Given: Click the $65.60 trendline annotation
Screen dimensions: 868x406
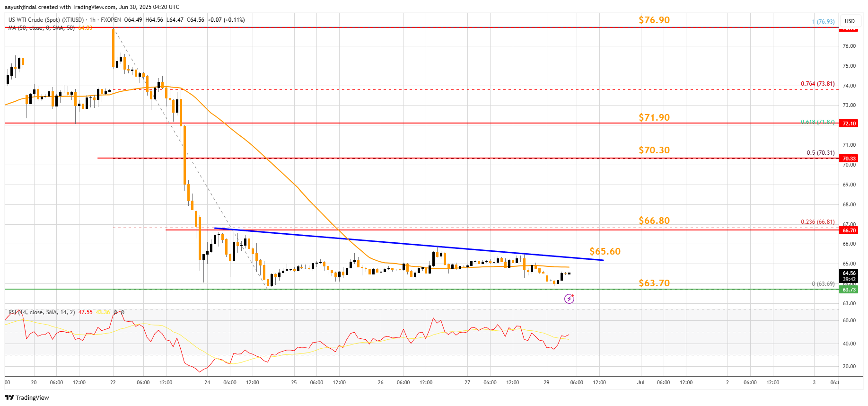Looking at the screenshot, I should [605, 251].
